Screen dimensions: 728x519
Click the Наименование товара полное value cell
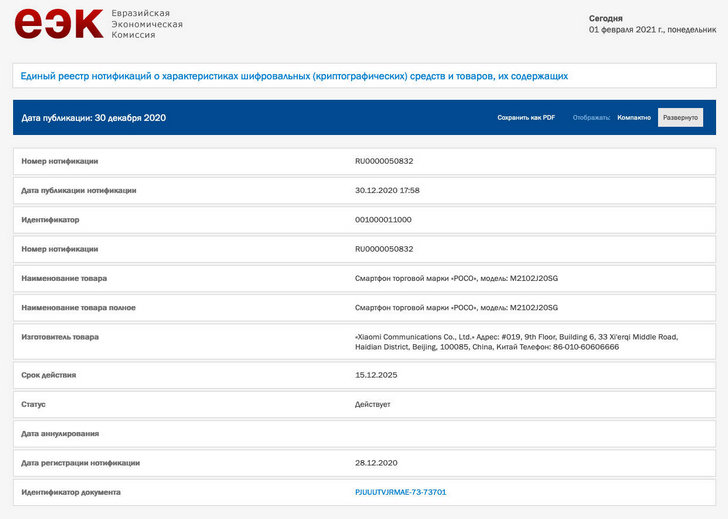click(x=456, y=308)
